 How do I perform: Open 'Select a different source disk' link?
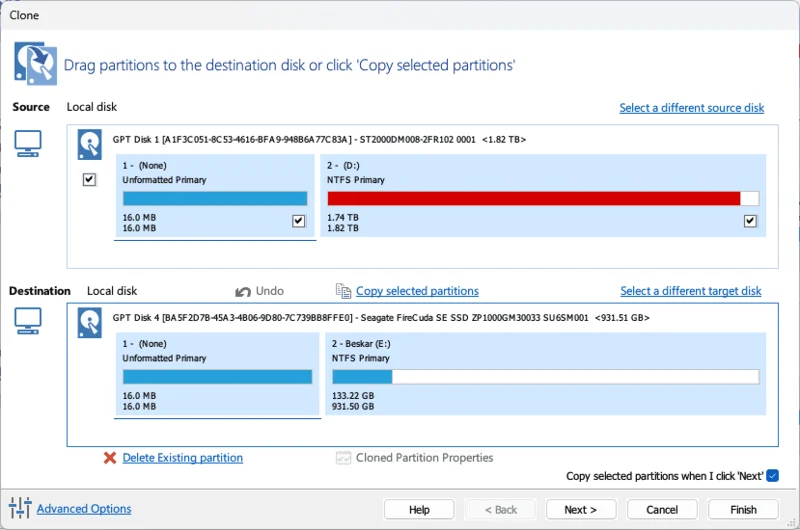[x=691, y=108]
